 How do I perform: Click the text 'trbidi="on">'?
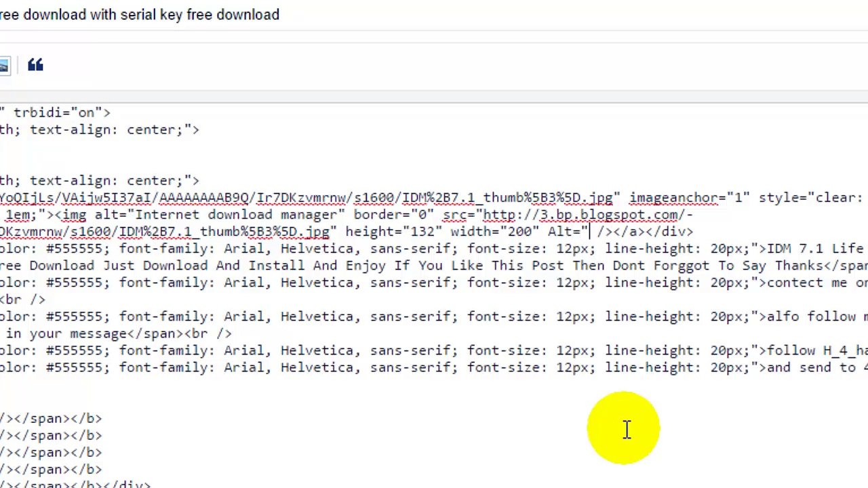point(62,113)
